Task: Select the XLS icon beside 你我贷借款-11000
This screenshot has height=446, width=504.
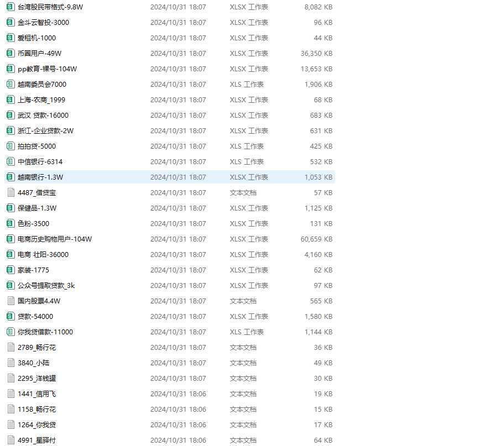Action: point(11,332)
